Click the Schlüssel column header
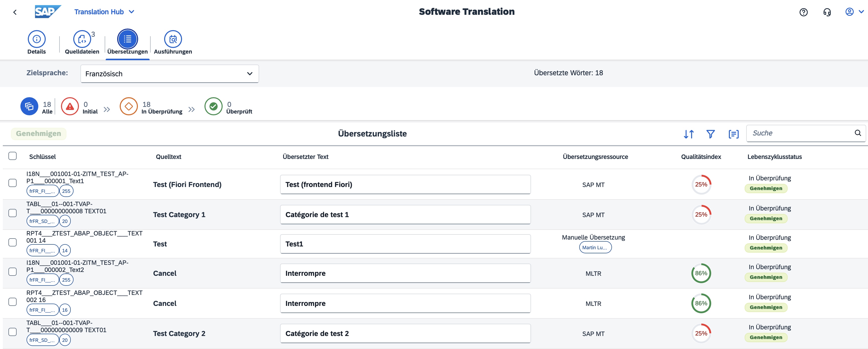The width and height of the screenshot is (868, 349). (42, 157)
